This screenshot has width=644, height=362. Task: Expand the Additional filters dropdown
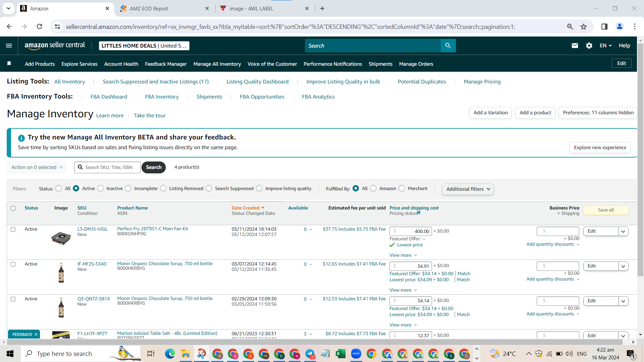(x=468, y=189)
